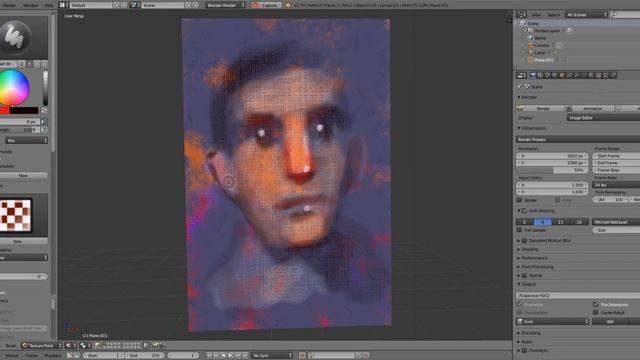Viewport: 640px width, 360px height.
Task: Open the Help menu
Action: 49,5
